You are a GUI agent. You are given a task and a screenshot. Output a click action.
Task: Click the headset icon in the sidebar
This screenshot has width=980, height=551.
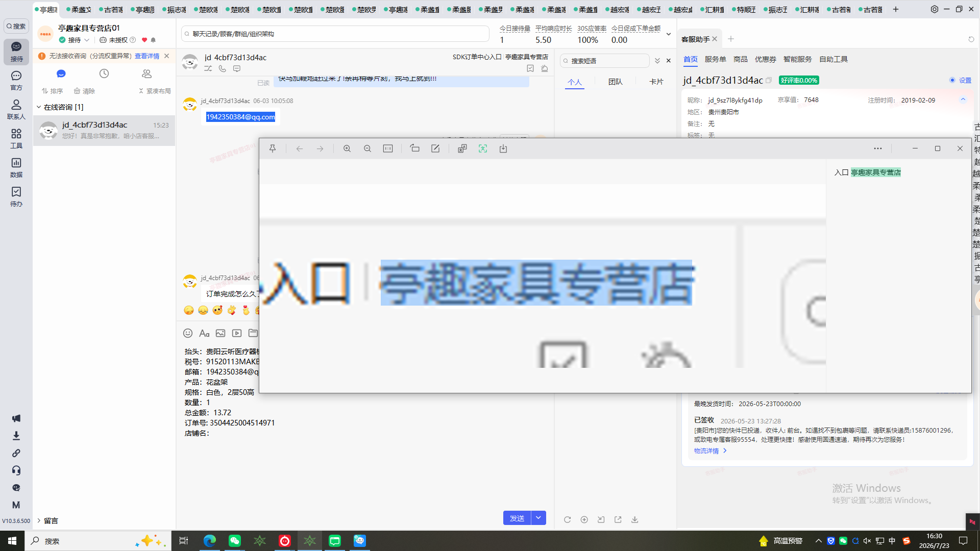tap(16, 470)
